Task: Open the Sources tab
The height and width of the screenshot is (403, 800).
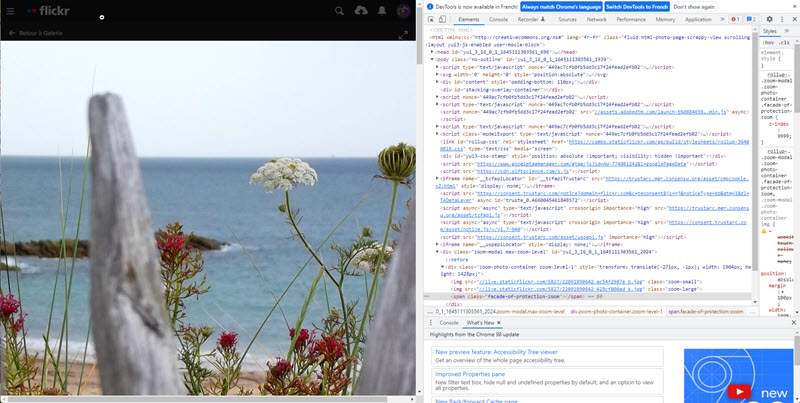Action: coord(567,19)
